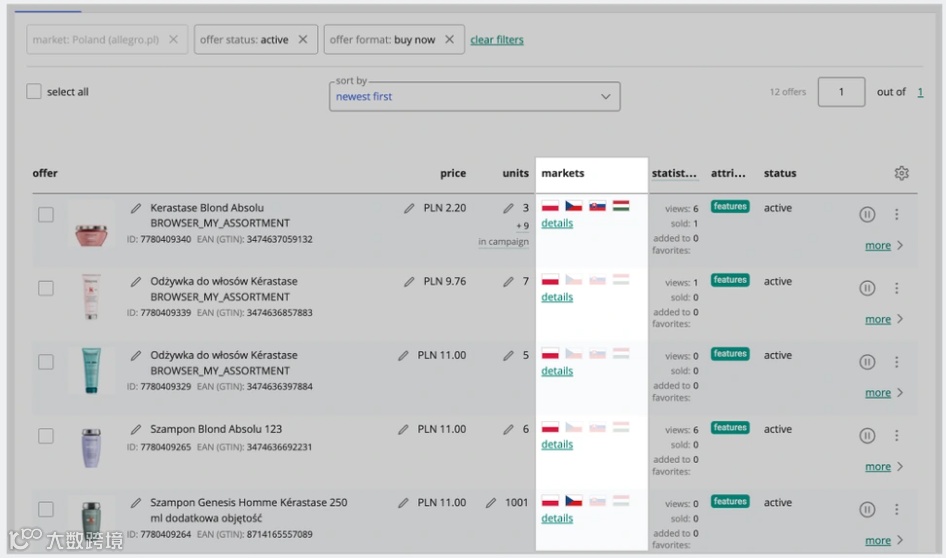Click the markets column header
This screenshot has height=558, width=946.
(x=562, y=173)
